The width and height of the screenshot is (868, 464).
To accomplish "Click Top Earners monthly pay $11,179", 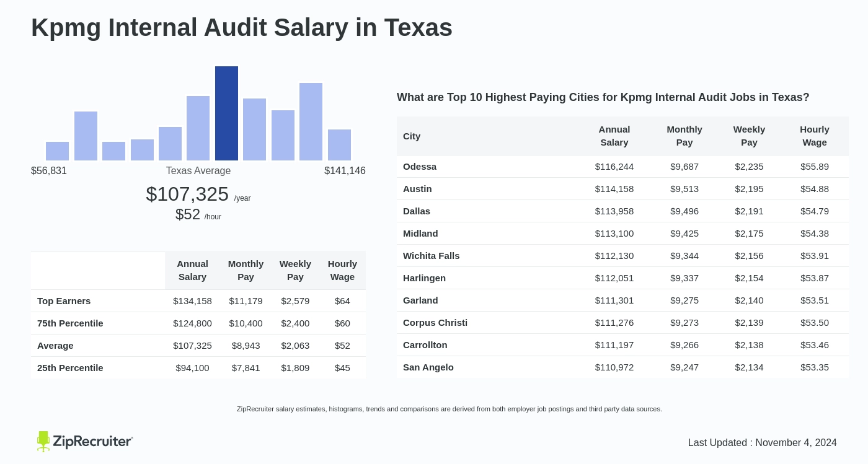I will click(246, 301).
